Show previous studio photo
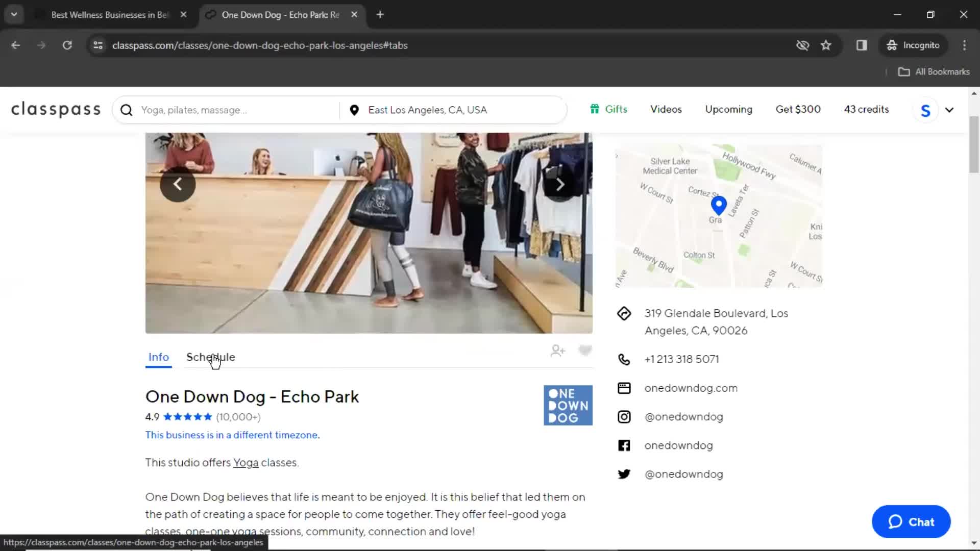The image size is (980, 551). (178, 184)
